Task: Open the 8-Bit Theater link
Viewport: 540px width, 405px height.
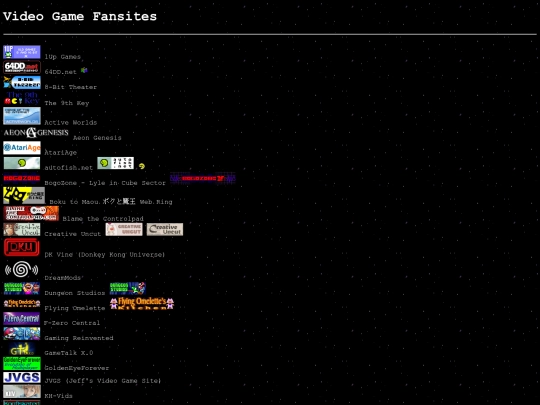Action: coord(71,87)
